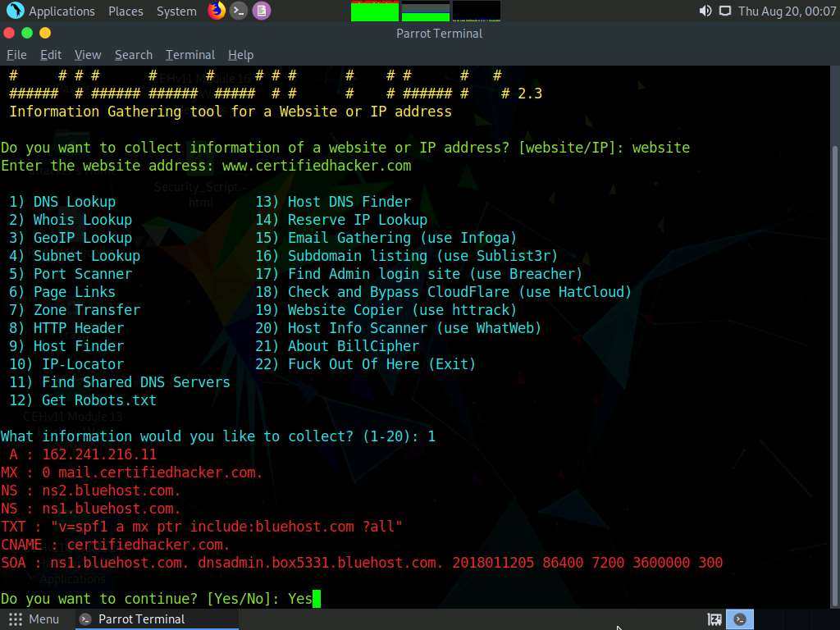Click '19) Website Copier (use httrack)'

[386, 310]
